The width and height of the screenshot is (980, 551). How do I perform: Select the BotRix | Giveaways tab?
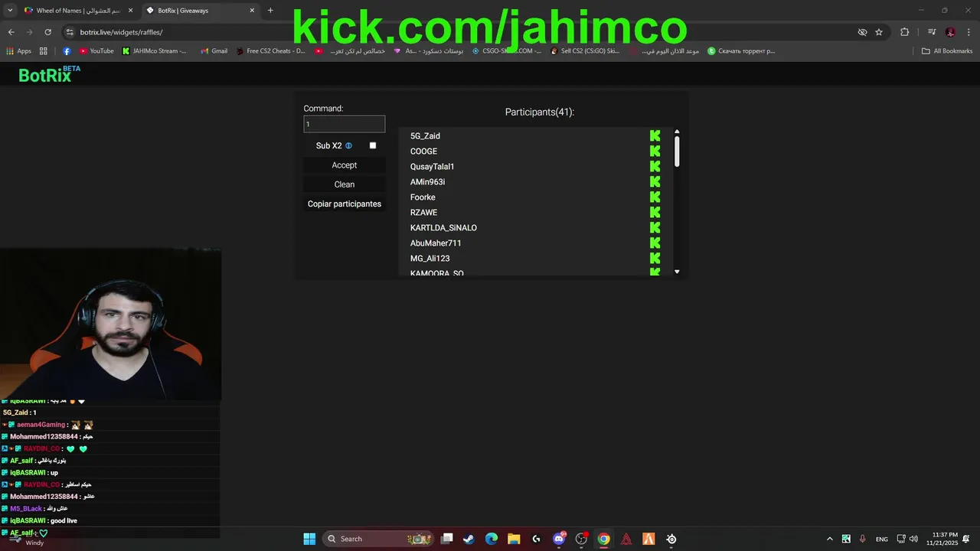click(x=199, y=11)
